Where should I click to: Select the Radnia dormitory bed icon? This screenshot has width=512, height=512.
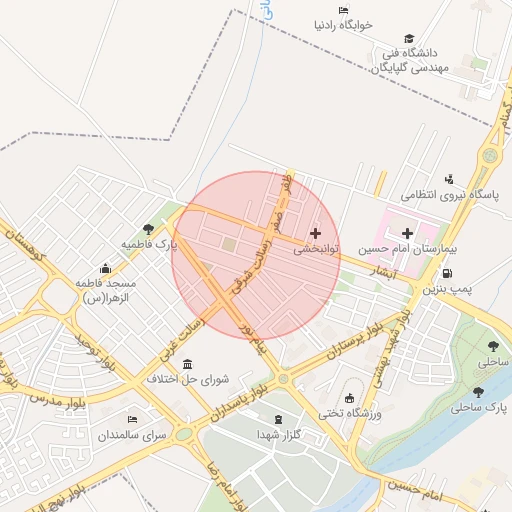click(x=343, y=11)
